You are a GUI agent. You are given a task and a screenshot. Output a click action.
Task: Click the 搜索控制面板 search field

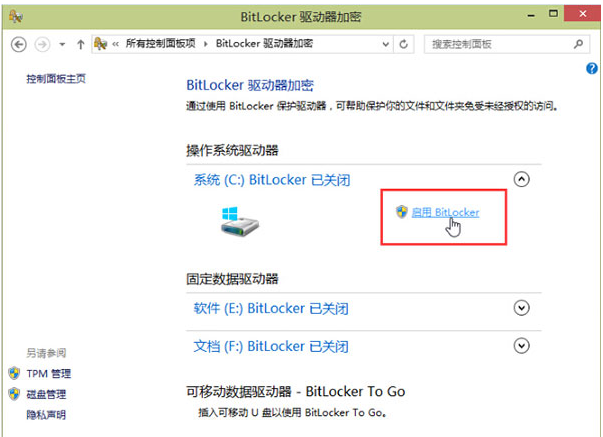pyautogui.click(x=500, y=44)
